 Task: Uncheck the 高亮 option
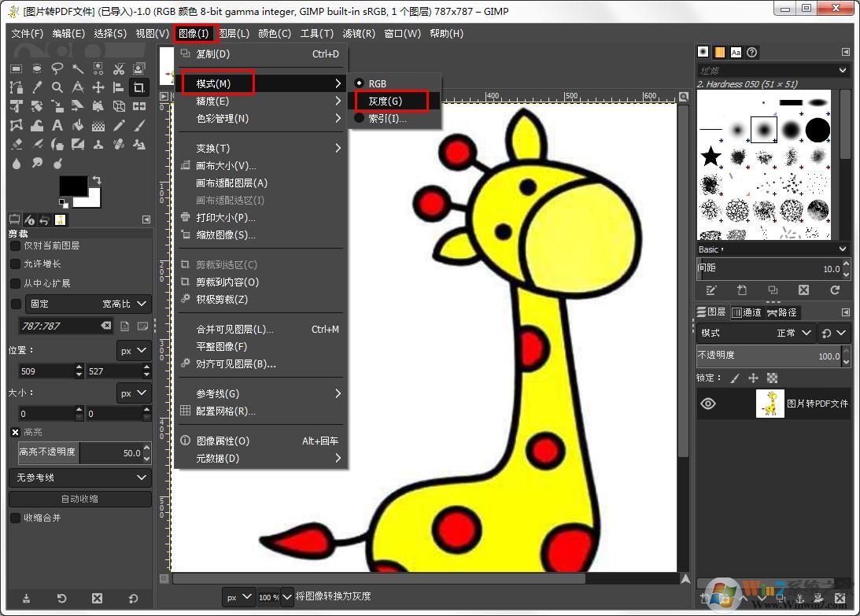tap(16, 431)
